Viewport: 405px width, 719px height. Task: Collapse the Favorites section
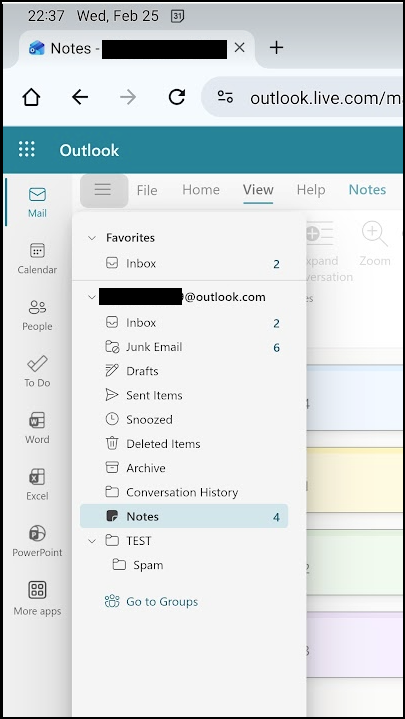92,238
